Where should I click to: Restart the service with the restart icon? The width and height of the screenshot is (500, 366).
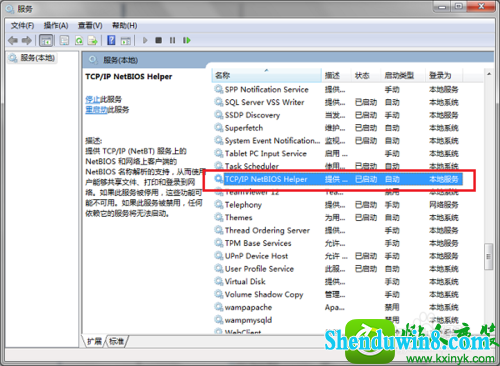tap(187, 40)
